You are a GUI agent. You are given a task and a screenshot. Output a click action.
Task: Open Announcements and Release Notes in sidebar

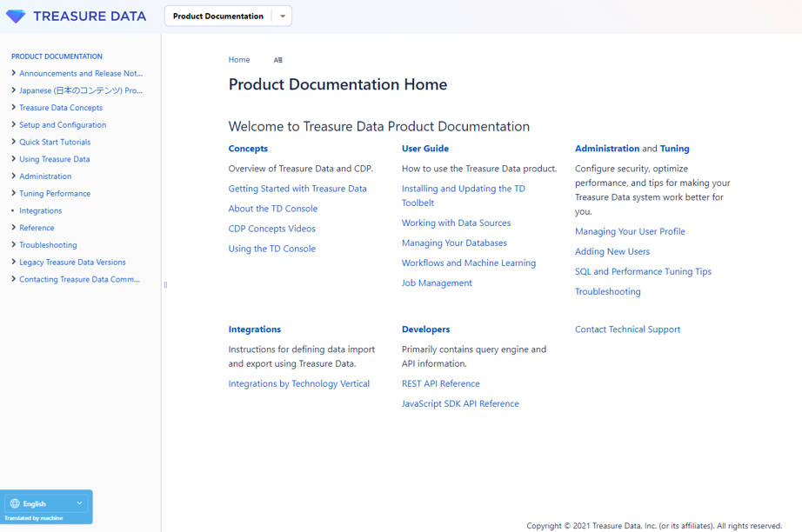(x=81, y=74)
